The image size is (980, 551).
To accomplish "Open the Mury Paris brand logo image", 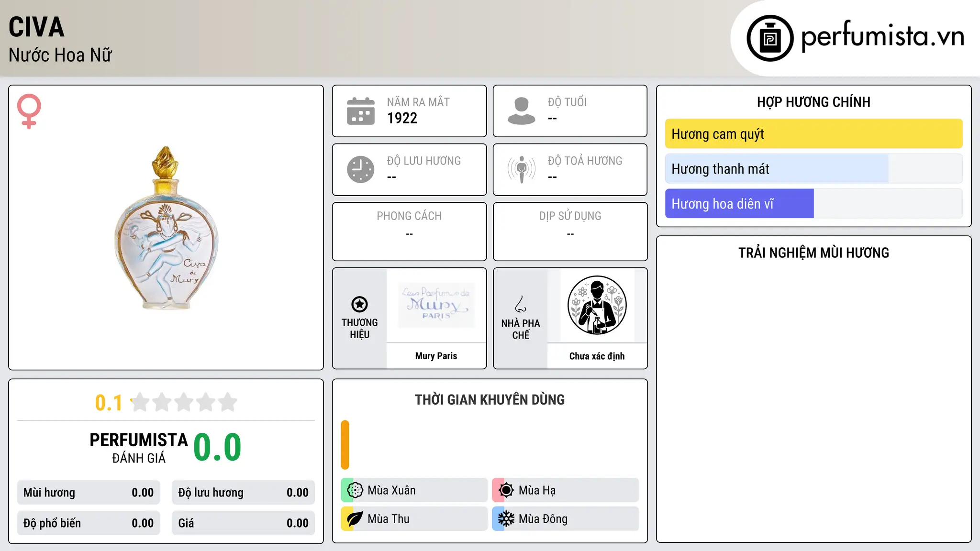I will coord(436,305).
